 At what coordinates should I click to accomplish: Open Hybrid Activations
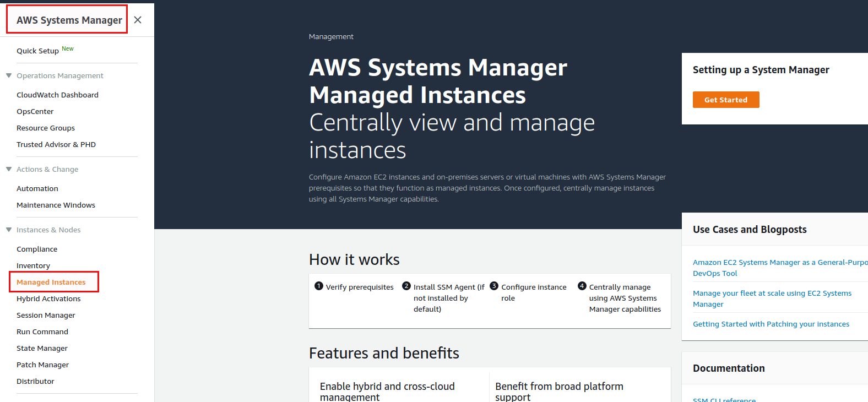[48, 298]
